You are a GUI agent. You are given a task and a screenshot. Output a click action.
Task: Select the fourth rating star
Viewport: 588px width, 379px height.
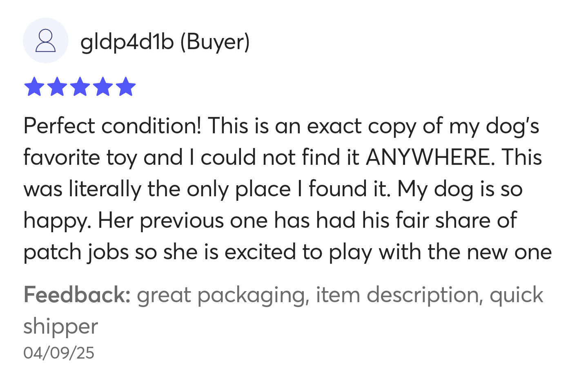[102, 87]
